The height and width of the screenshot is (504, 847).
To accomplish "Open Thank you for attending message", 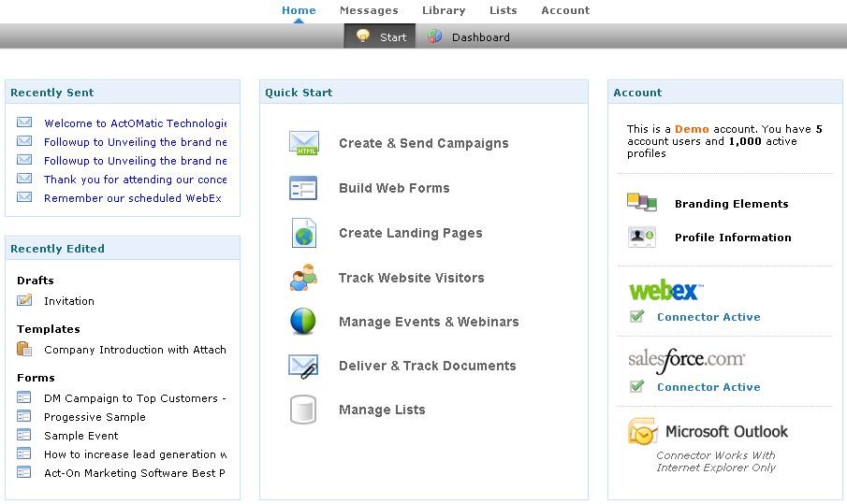I will [135, 180].
